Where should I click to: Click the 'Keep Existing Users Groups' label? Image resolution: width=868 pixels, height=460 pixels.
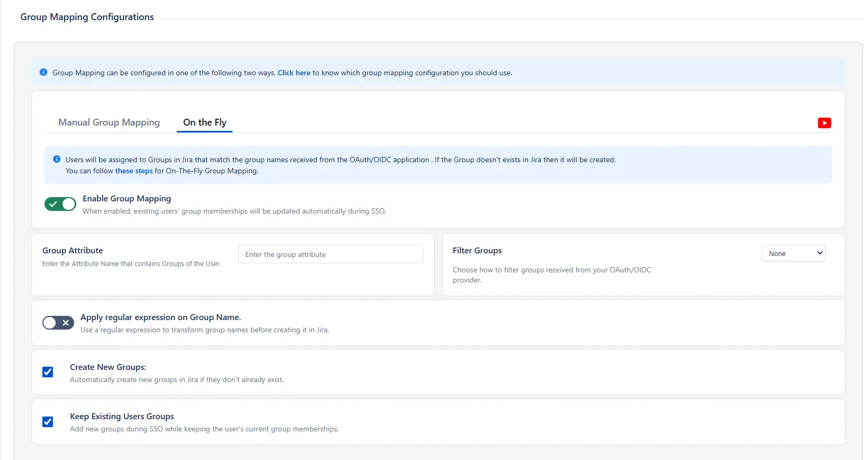[x=122, y=417]
